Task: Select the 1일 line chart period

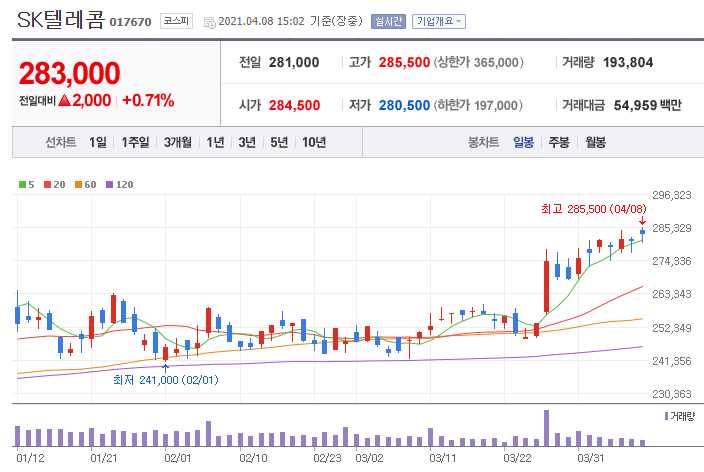Action: tap(97, 142)
